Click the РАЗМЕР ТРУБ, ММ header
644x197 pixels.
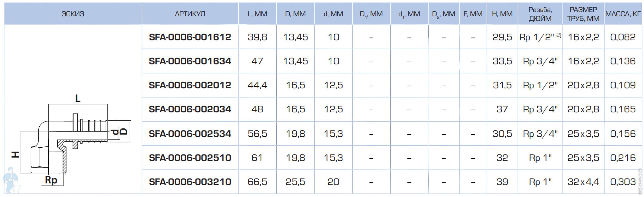(583, 14)
